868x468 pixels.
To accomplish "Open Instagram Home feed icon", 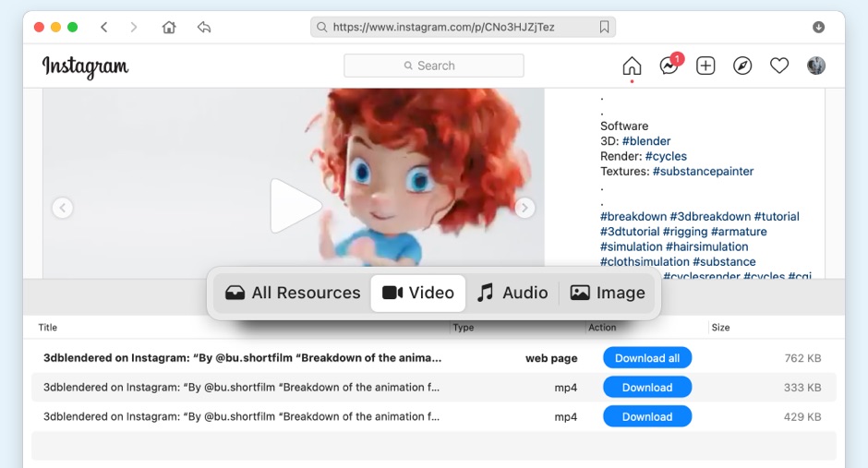I will pyautogui.click(x=632, y=66).
